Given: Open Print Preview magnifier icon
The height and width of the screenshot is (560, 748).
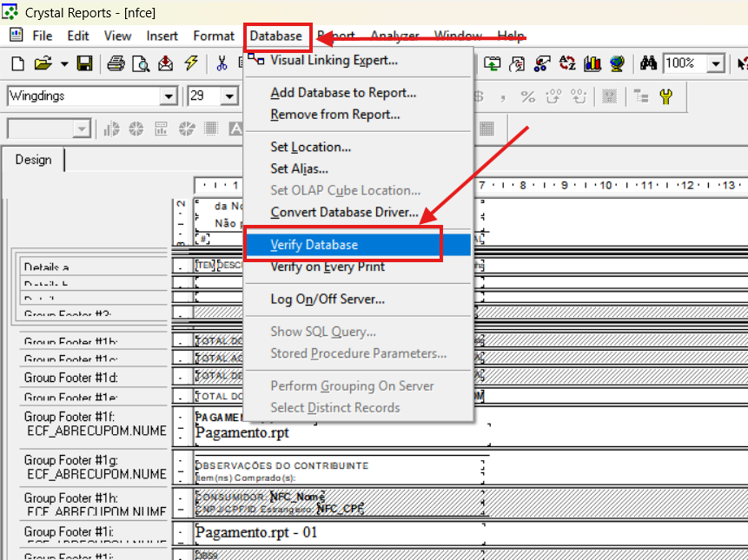Looking at the screenshot, I should [x=141, y=63].
